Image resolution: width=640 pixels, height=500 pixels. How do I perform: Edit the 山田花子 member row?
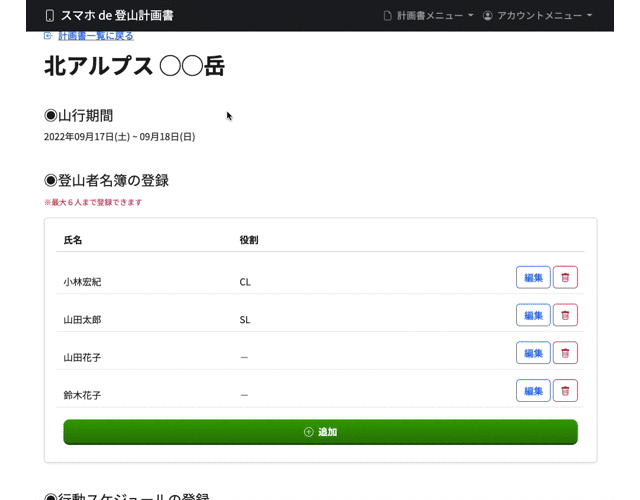(533, 353)
